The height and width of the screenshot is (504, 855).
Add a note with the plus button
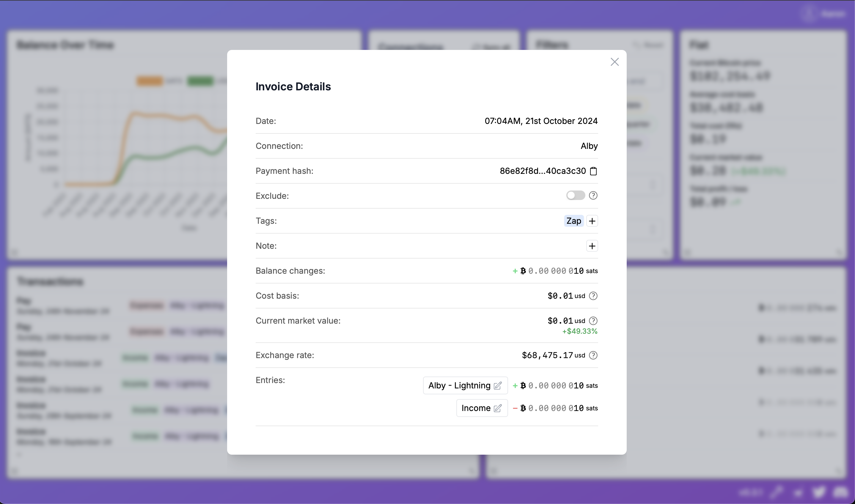coord(592,245)
